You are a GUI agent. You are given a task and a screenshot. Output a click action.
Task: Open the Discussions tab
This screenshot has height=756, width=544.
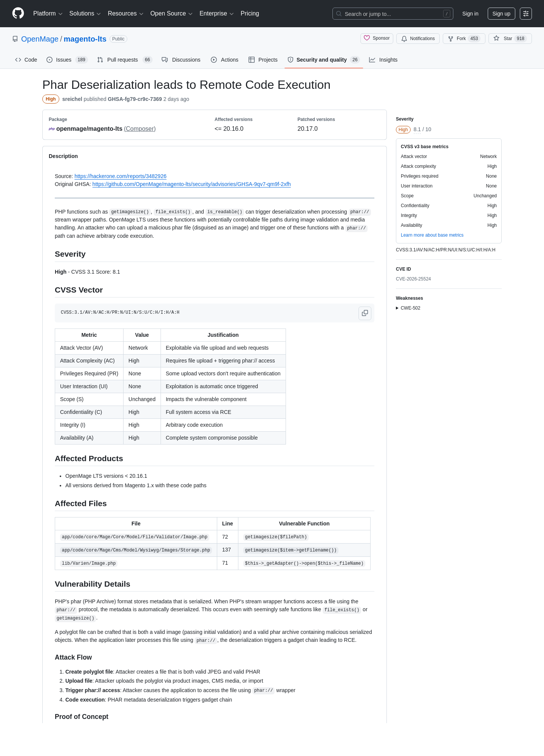pos(181,60)
